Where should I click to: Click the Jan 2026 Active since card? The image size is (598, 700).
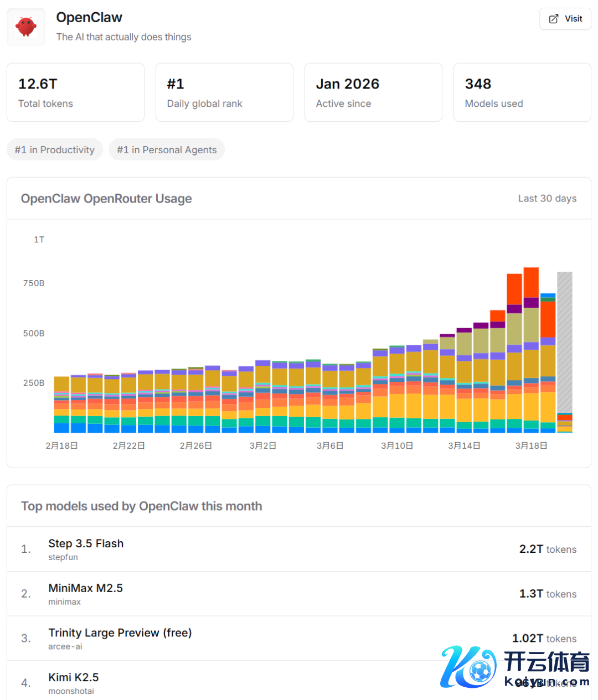click(x=373, y=92)
